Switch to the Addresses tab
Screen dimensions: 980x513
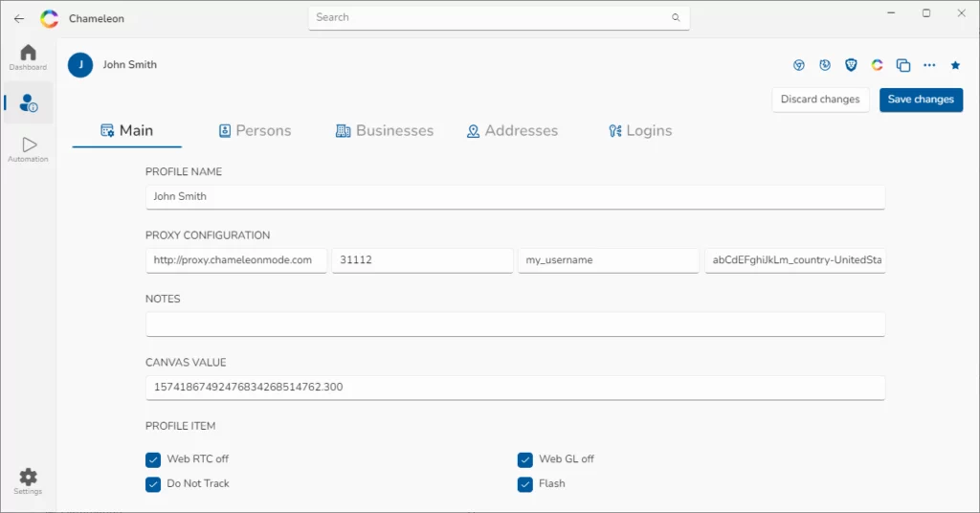[x=513, y=130]
